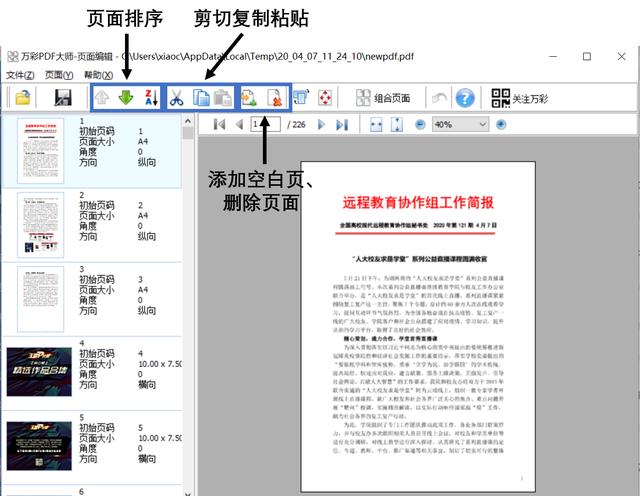The image size is (640, 496).
Task: Select the page 3 thumbnail
Action: pyautogui.click(x=40, y=299)
